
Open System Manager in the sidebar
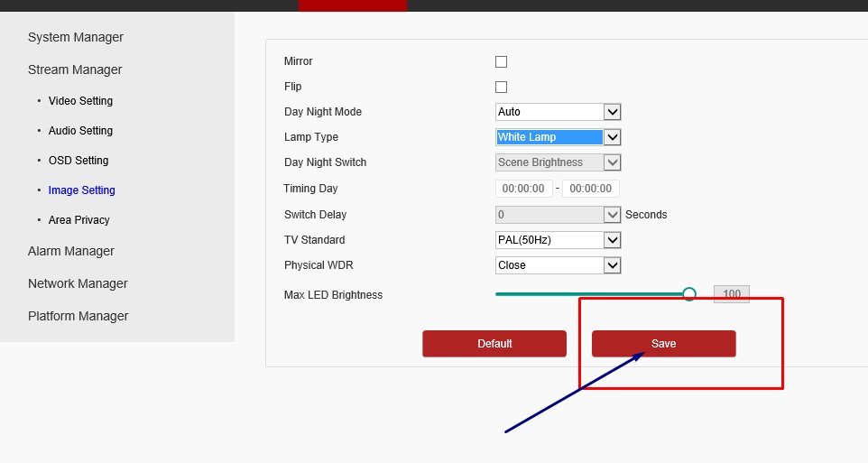[x=76, y=37]
